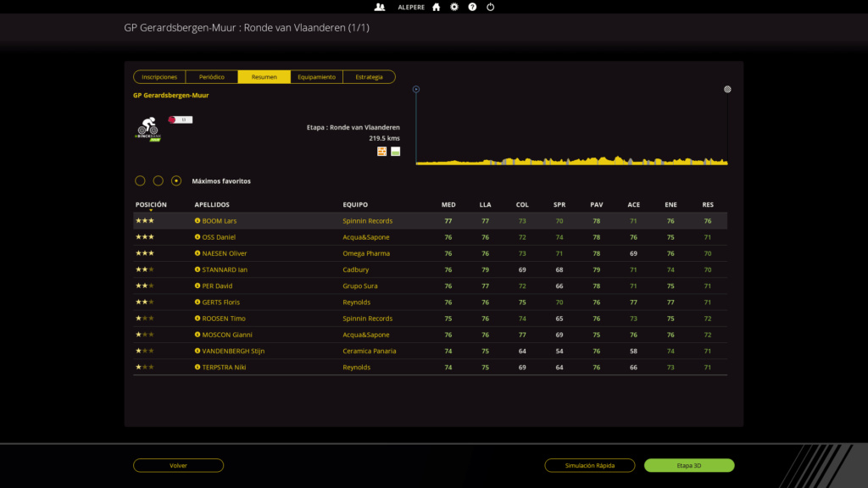Sort riders by SPR column
The height and width of the screenshot is (488, 868).
559,205
